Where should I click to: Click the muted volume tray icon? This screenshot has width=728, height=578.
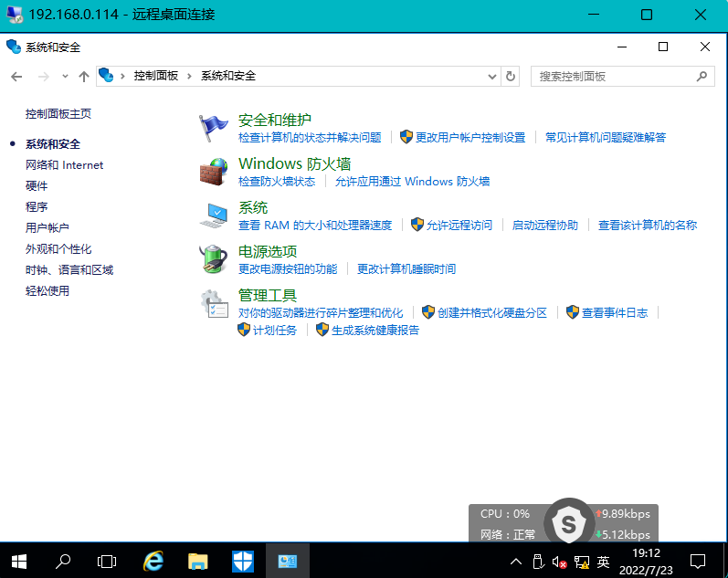559,562
